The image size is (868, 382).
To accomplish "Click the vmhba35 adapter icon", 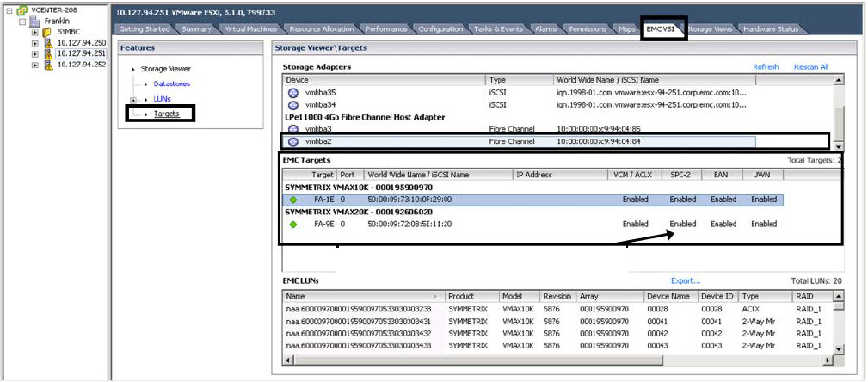I will (x=293, y=92).
